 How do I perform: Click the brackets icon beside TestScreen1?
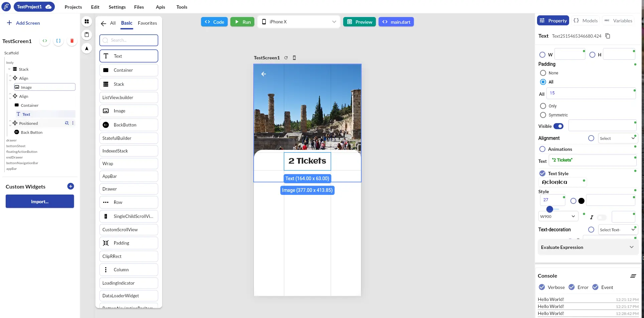coord(58,41)
